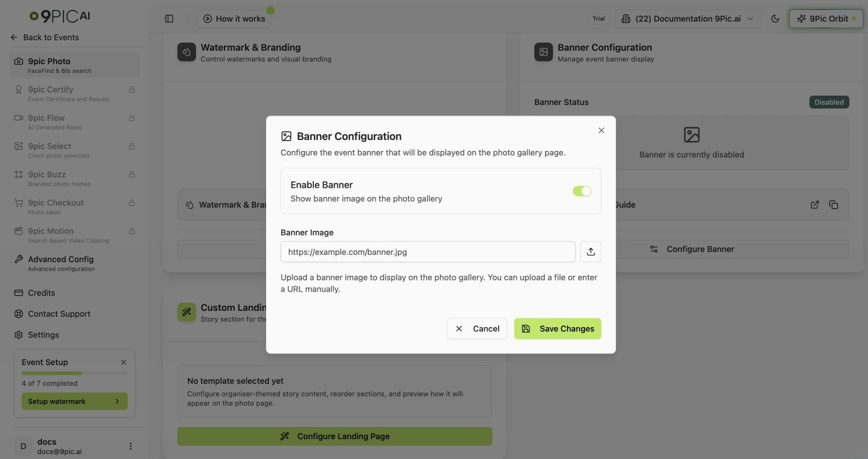Open the How it works video
Image resolution: width=868 pixels, height=459 pixels.
click(x=234, y=19)
